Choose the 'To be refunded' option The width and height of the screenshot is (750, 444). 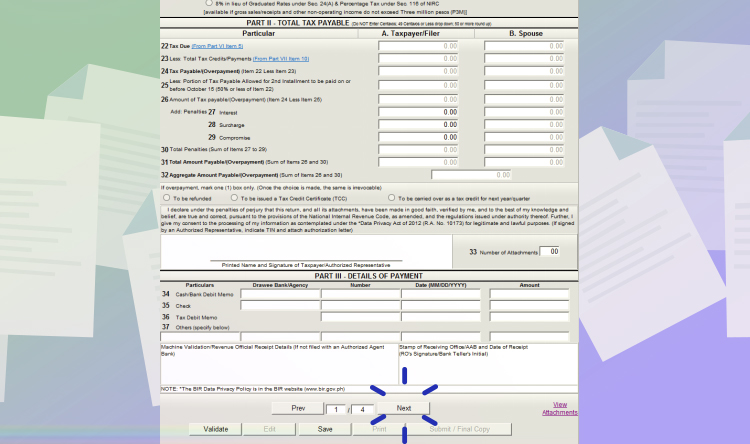167,197
